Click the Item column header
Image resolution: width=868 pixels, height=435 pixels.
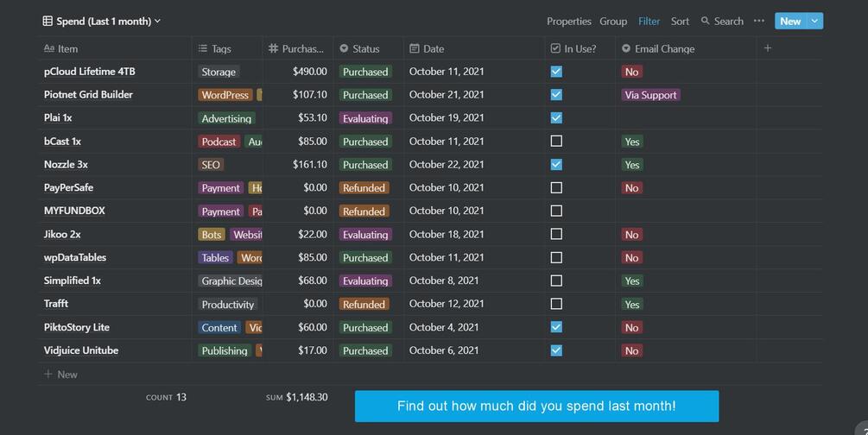115,48
